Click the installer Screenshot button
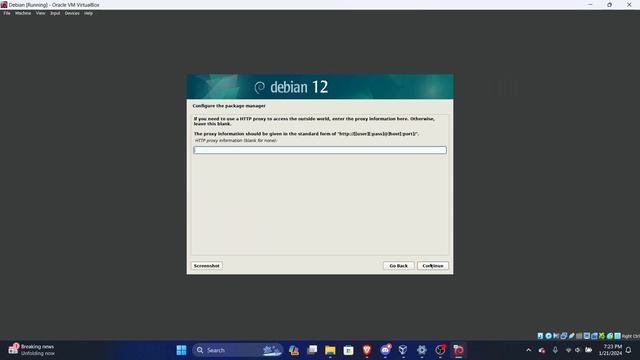 [x=207, y=266]
